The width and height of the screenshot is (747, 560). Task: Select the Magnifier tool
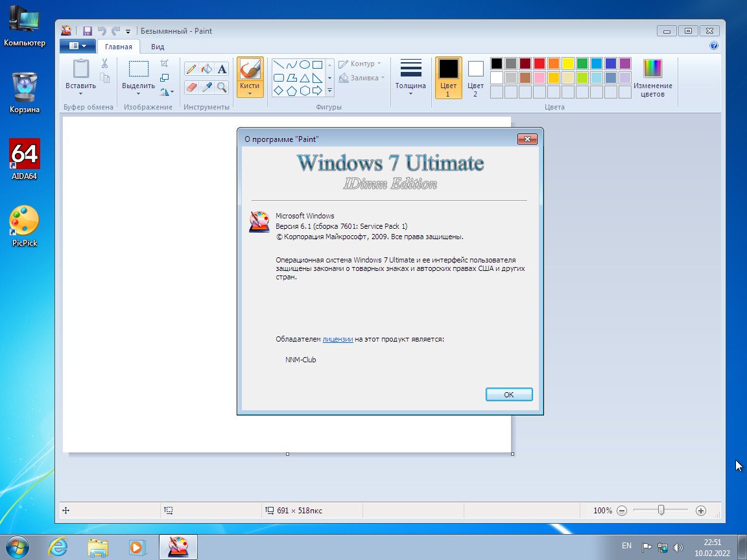point(222,87)
